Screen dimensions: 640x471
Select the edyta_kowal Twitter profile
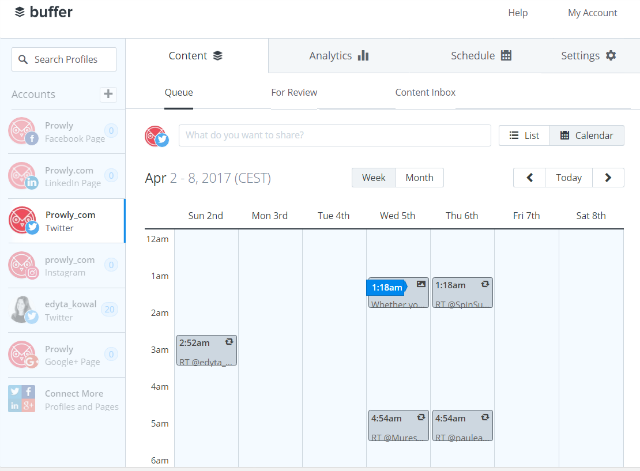point(66,310)
